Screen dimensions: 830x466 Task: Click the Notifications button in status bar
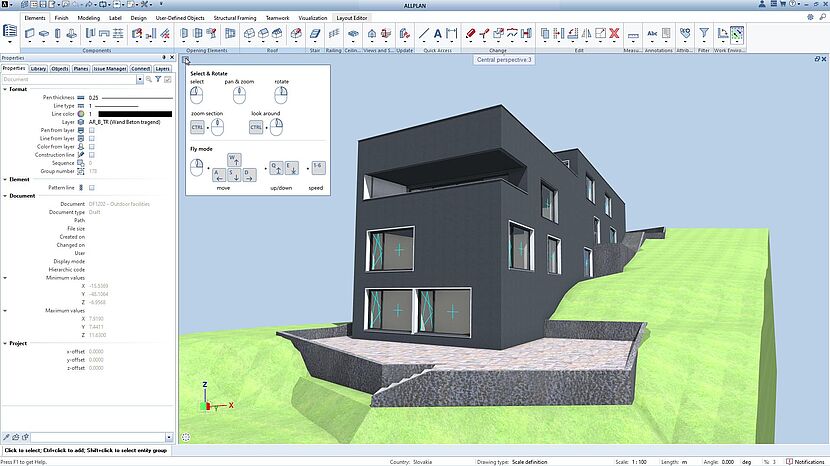[806, 462]
